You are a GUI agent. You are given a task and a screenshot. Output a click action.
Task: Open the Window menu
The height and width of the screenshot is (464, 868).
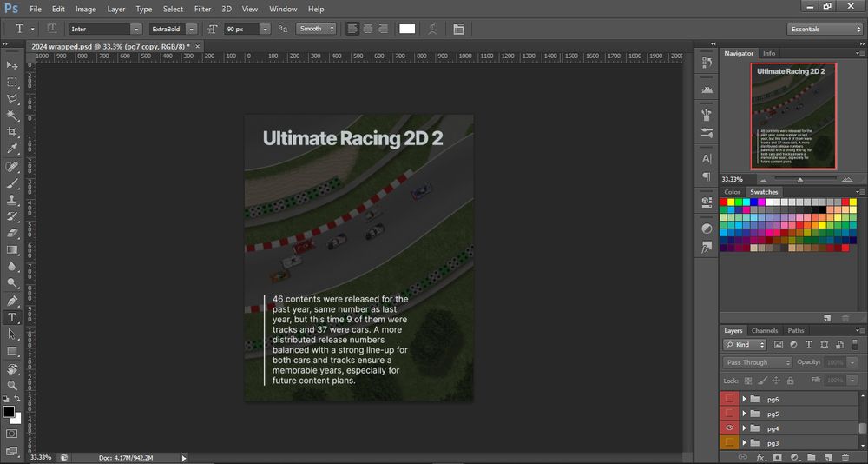pyautogui.click(x=283, y=9)
